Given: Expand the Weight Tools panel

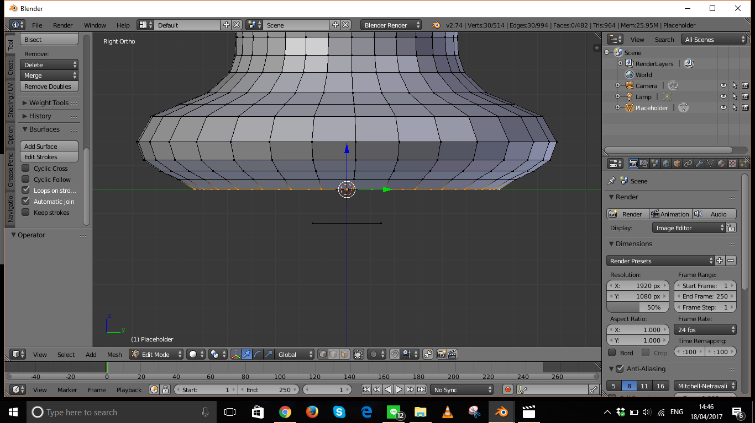Looking at the screenshot, I should 50,103.
